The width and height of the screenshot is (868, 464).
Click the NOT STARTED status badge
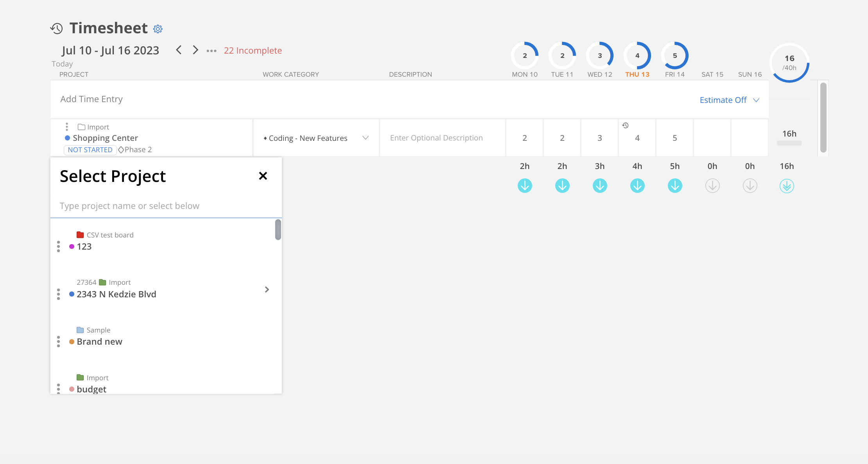pyautogui.click(x=90, y=149)
